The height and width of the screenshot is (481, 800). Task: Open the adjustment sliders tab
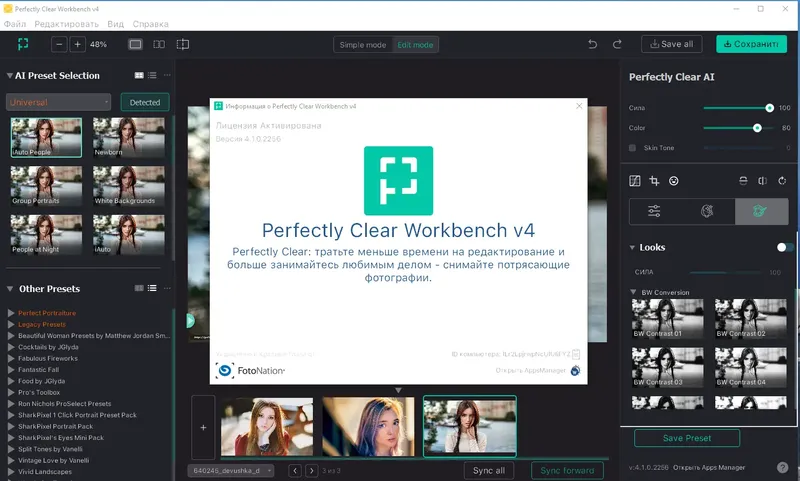tap(654, 211)
